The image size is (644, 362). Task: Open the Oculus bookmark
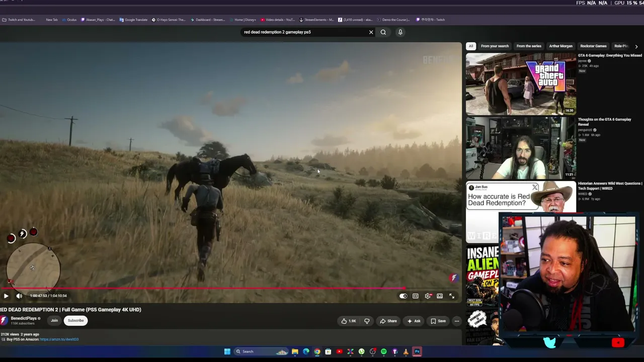coord(69,20)
